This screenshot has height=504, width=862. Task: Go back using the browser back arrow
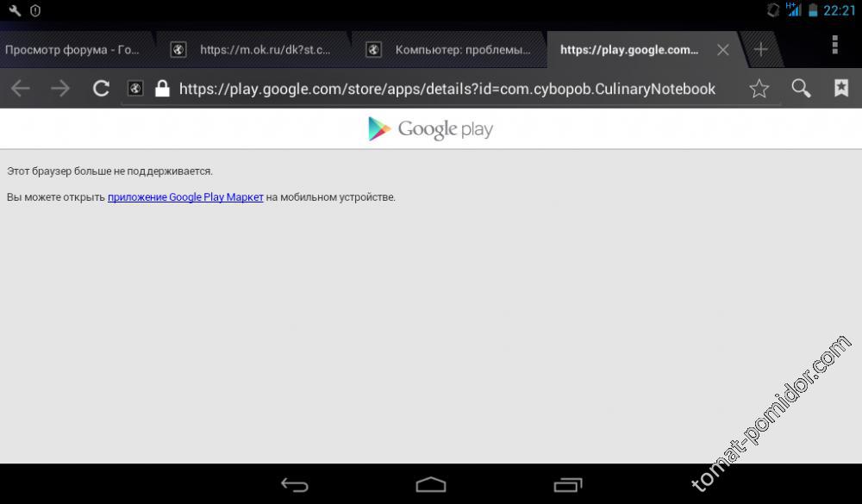click(x=21, y=88)
